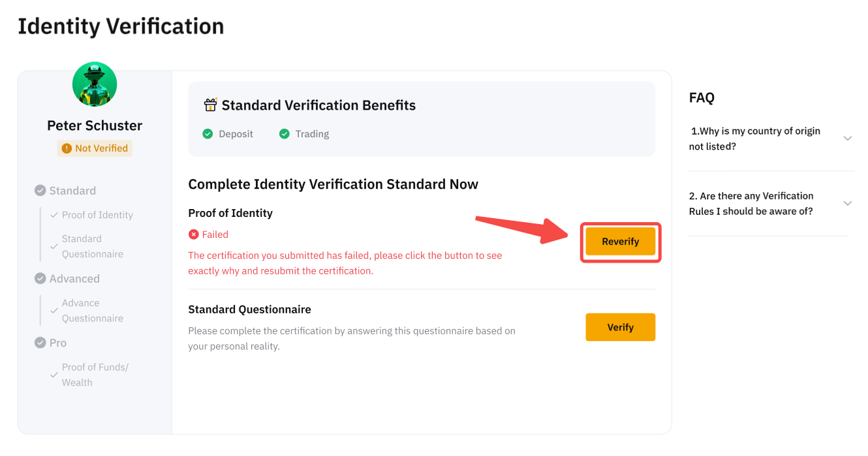Open the 'Why is my country' FAQ question
868x456 pixels.
point(754,138)
